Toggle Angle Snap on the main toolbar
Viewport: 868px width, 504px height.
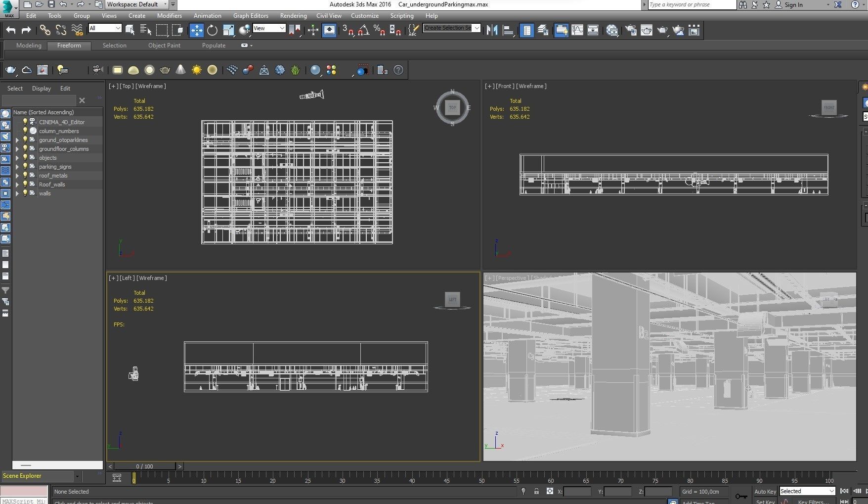click(363, 30)
